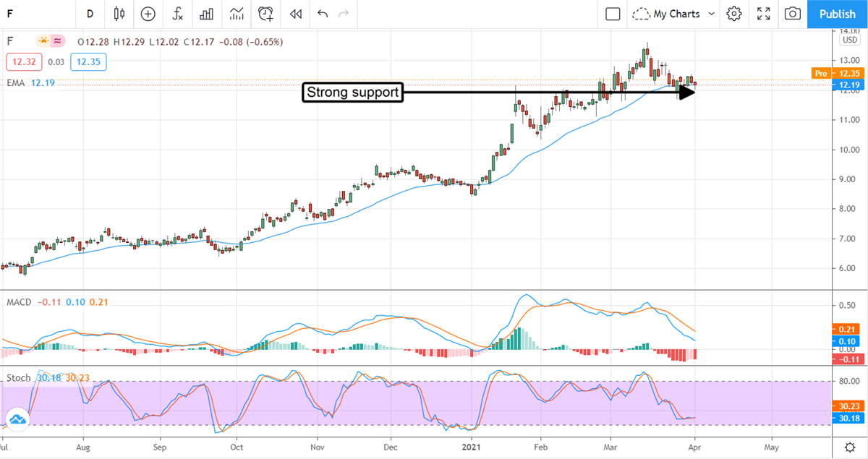
Task: Open the candlestick chart style selector
Action: 119,14
